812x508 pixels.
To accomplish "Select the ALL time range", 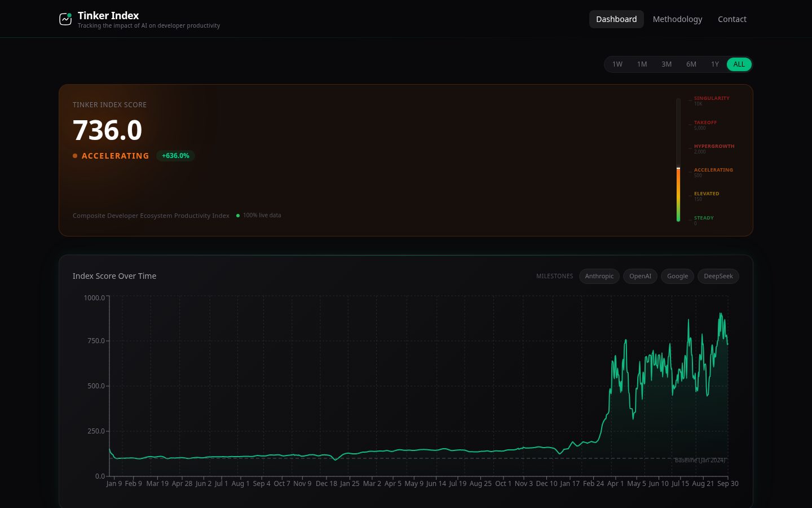I will [x=739, y=64].
